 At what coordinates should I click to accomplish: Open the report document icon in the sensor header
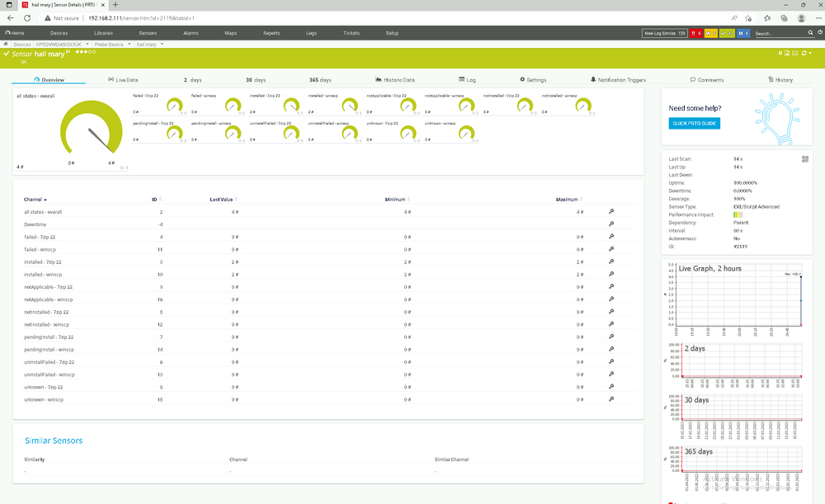click(x=787, y=53)
